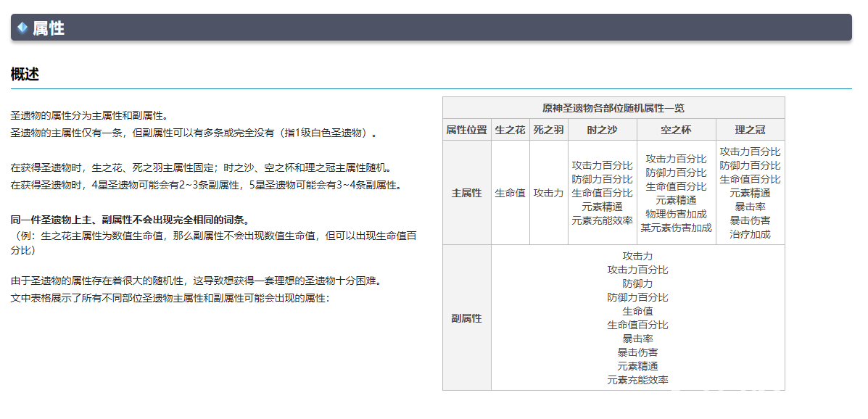Click 暴击率 in the 副属性 list

tap(637, 339)
